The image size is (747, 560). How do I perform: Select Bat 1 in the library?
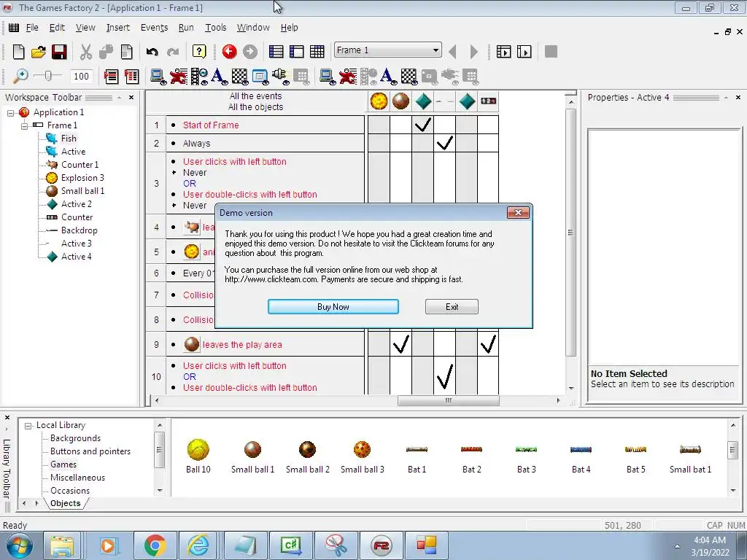[x=417, y=457]
